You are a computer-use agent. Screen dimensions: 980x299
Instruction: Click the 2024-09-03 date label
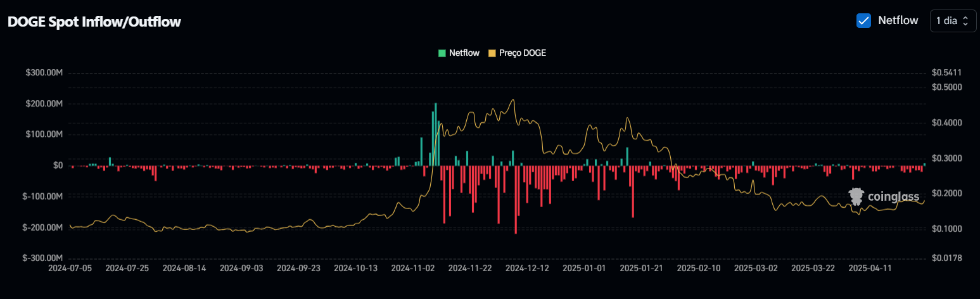(241, 269)
